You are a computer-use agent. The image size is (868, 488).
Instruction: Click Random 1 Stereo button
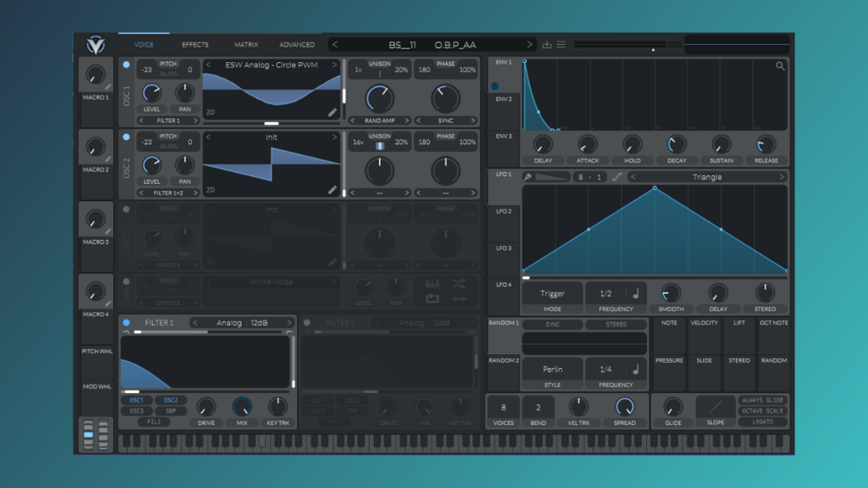click(x=616, y=325)
